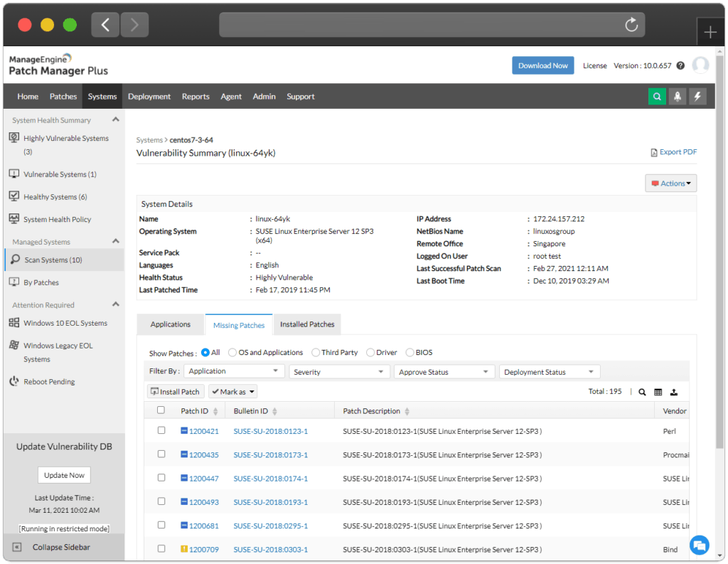The width and height of the screenshot is (728, 564).
Task: Click the Healthy Systems checkmark icon
Action: (x=14, y=196)
